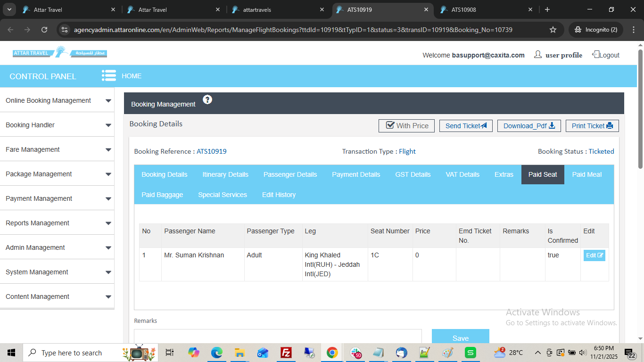Screen dimensions: 644x362
Task: Click the help question mark icon
Action: point(207,99)
